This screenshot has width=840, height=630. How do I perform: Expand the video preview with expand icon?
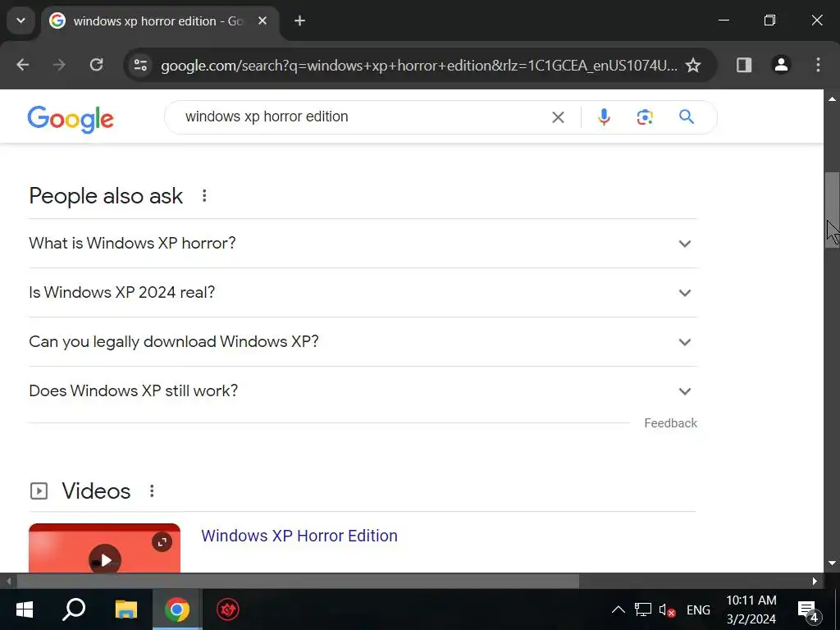162,541
